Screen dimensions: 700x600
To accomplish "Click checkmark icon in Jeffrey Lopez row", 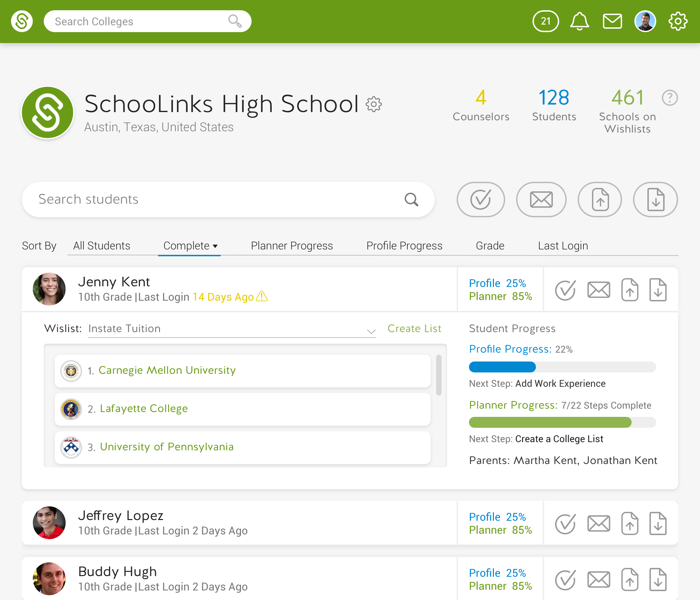I will 565,523.
